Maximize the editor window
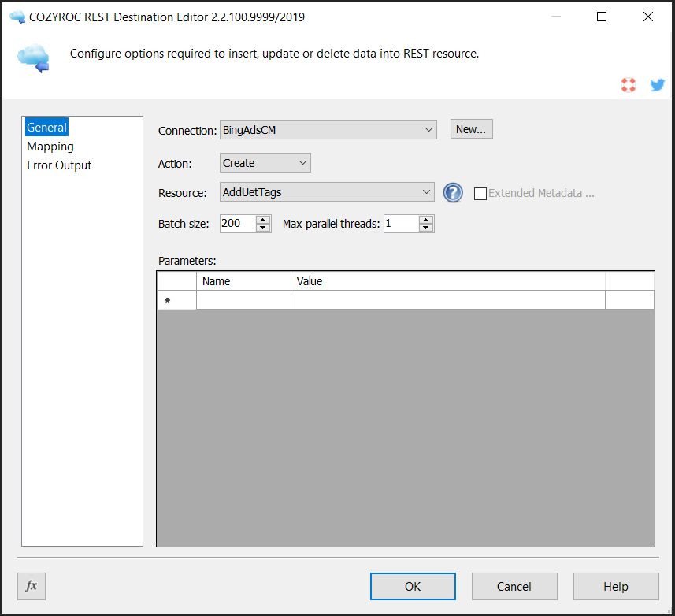This screenshot has width=675, height=616. [x=602, y=17]
